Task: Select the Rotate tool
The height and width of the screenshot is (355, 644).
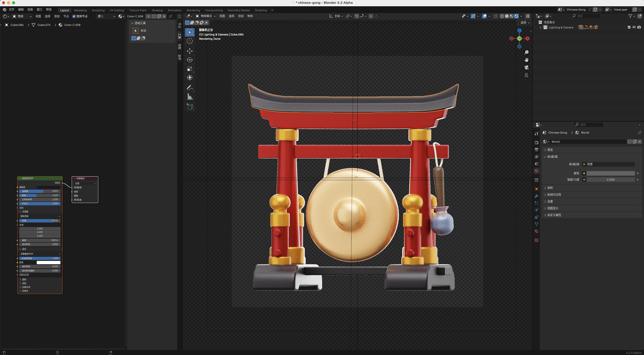Action: (x=190, y=60)
